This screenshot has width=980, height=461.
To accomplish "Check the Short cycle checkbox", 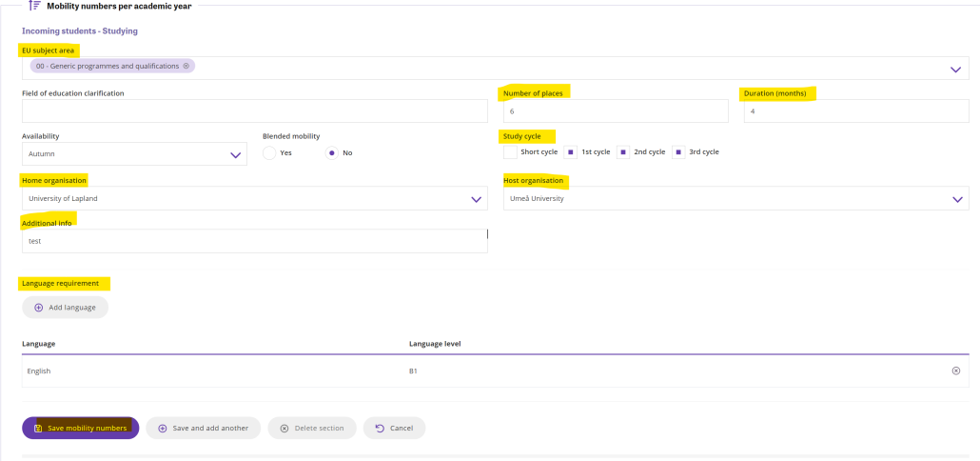I will 510,152.
